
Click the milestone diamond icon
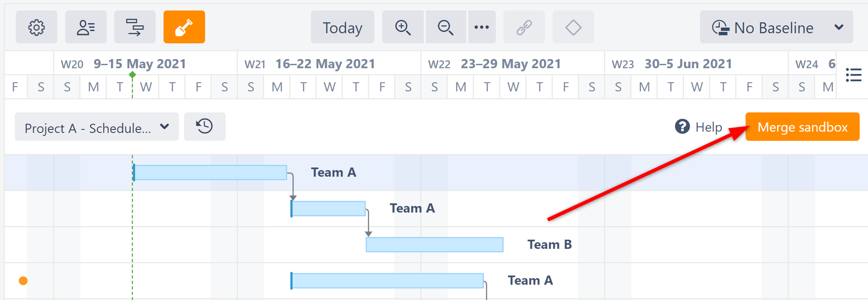tap(573, 27)
